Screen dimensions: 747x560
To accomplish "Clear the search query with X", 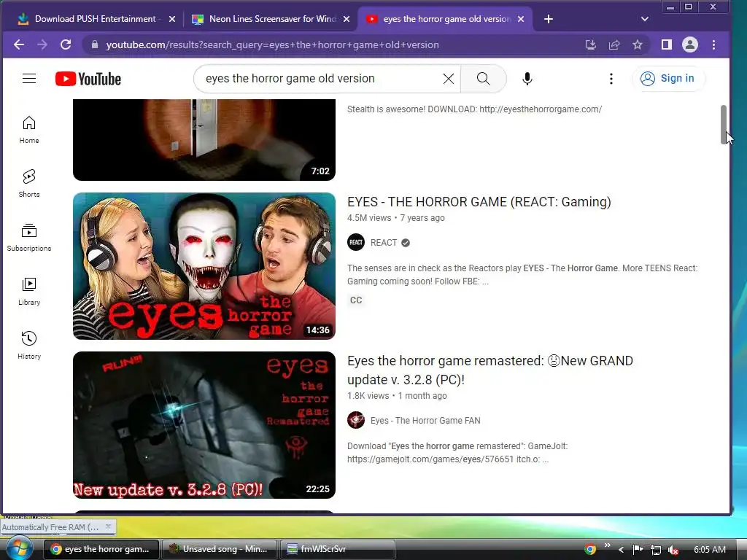I will 449,79.
